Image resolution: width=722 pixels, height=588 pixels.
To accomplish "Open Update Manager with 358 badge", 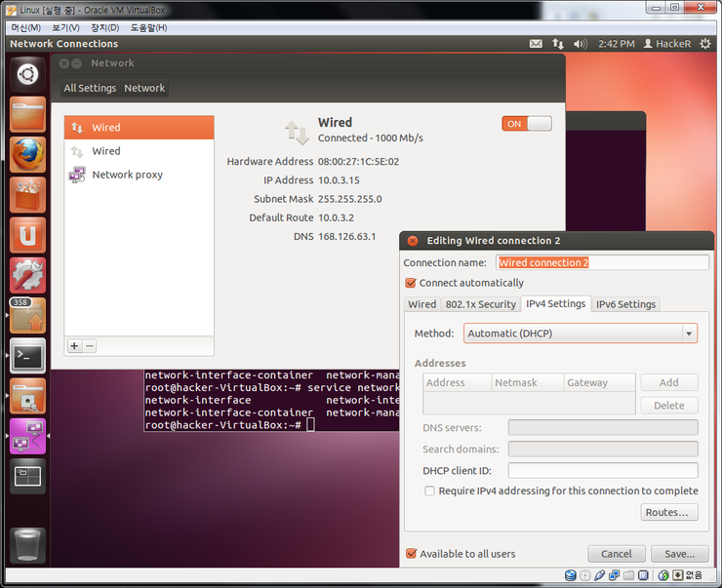I will click(27, 315).
